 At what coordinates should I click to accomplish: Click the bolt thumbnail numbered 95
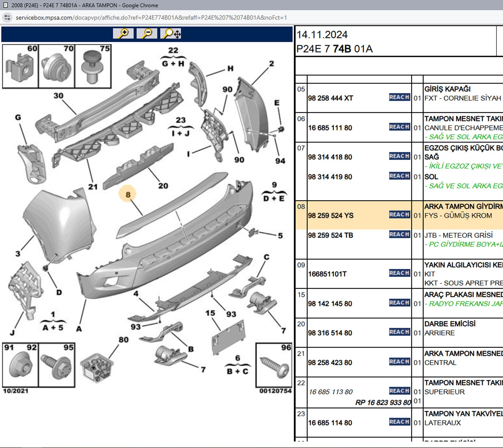pos(57,365)
